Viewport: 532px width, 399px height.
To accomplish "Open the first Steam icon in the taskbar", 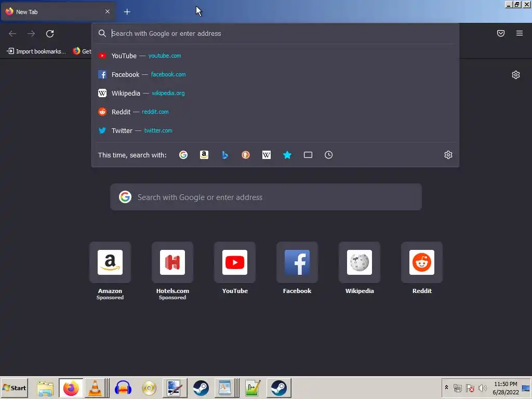I will [x=201, y=388].
